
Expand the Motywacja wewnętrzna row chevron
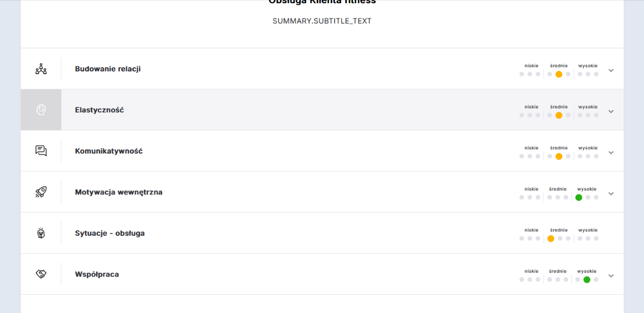click(x=611, y=194)
